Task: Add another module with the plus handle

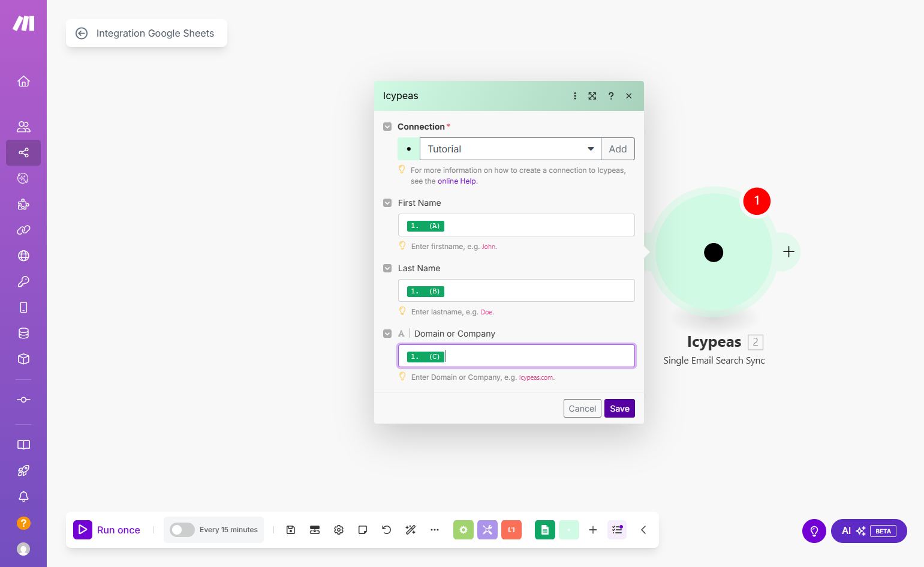Action: pos(788,252)
